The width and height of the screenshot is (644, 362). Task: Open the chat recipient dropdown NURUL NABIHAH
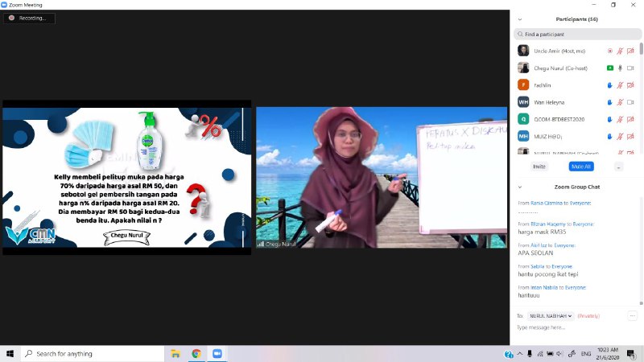click(551, 316)
